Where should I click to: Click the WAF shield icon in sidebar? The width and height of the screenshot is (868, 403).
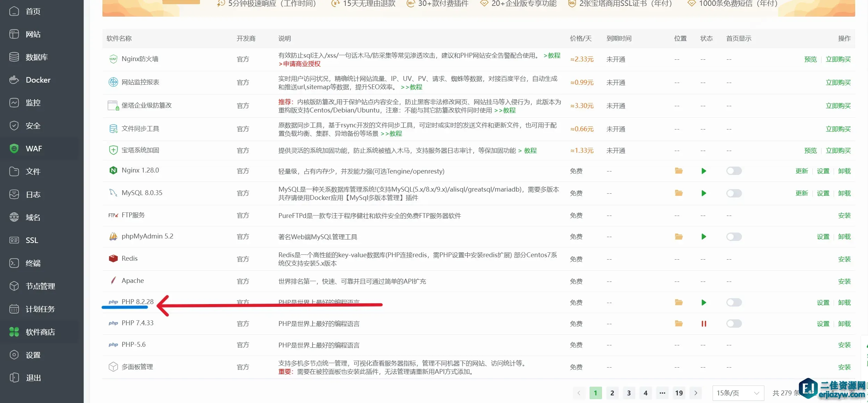[x=14, y=149]
